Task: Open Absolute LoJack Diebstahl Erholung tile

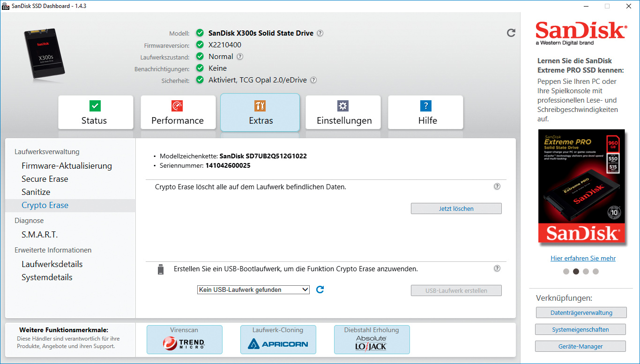Action: point(372,340)
